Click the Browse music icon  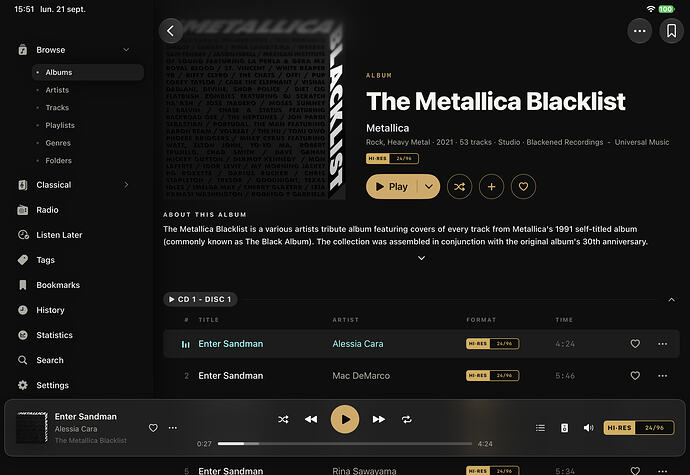[23, 50]
